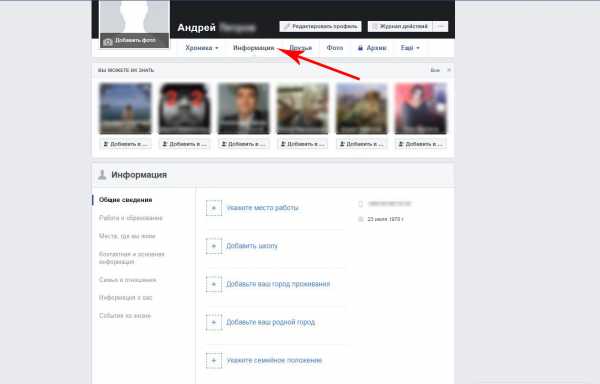Expand the Ещё menu
600x384 pixels.
tap(410, 48)
